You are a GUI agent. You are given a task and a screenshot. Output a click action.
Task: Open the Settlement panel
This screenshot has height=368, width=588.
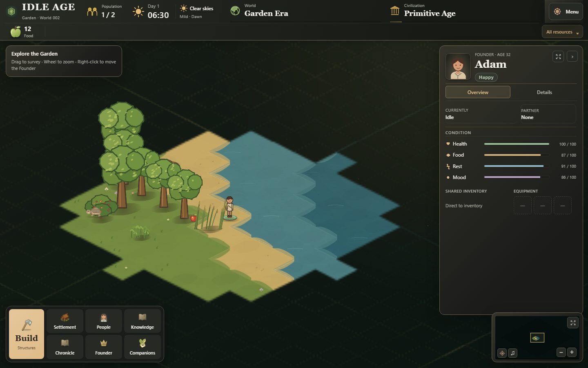[65, 321]
